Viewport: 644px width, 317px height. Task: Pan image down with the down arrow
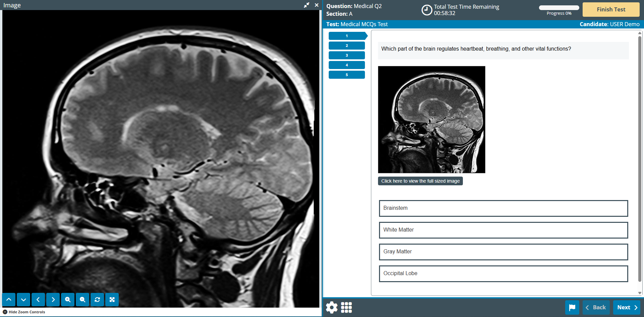point(23,300)
